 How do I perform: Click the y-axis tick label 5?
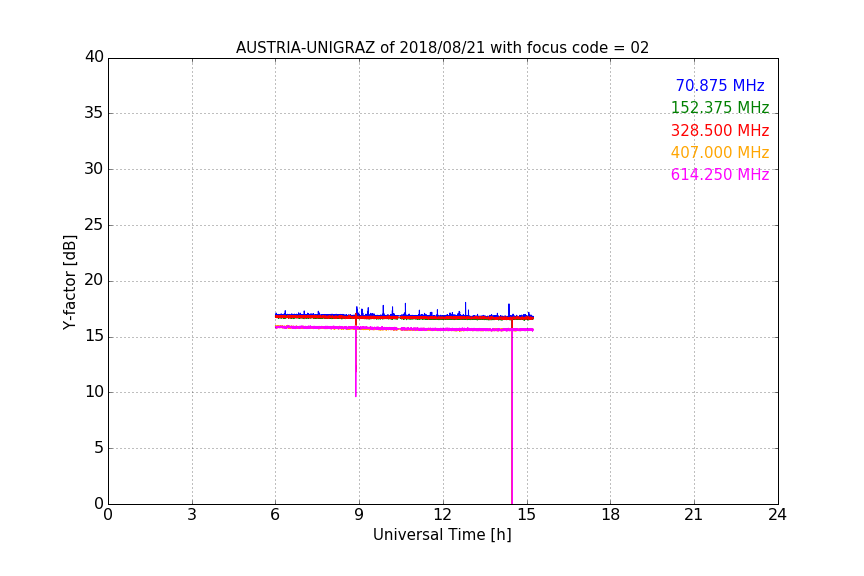(x=99, y=448)
